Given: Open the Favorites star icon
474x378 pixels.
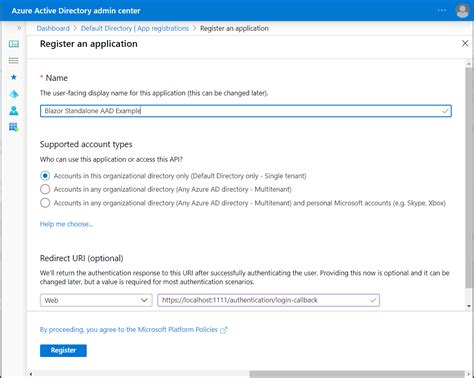Looking at the screenshot, I should point(14,77).
